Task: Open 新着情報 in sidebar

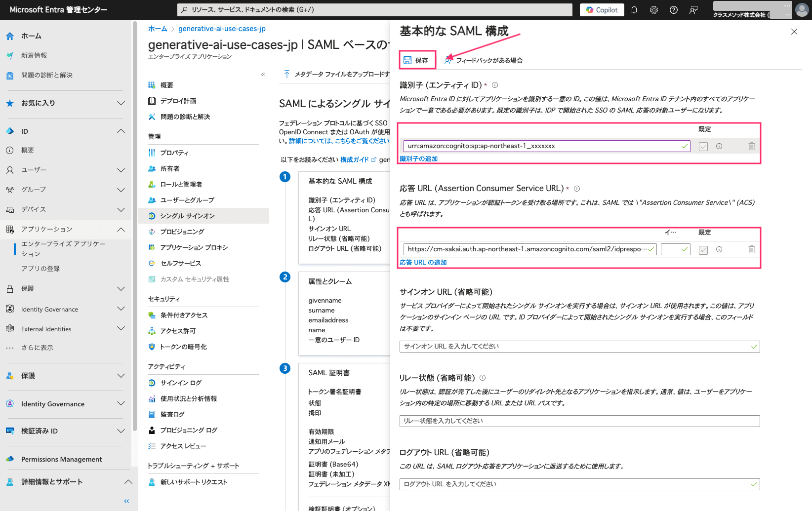Action: [34, 56]
